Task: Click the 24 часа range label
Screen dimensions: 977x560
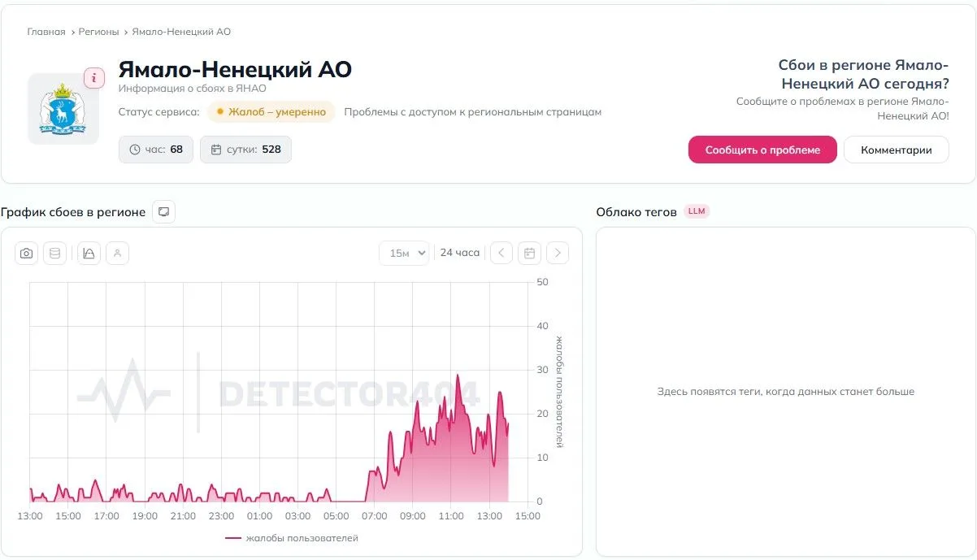Action: [x=460, y=253]
